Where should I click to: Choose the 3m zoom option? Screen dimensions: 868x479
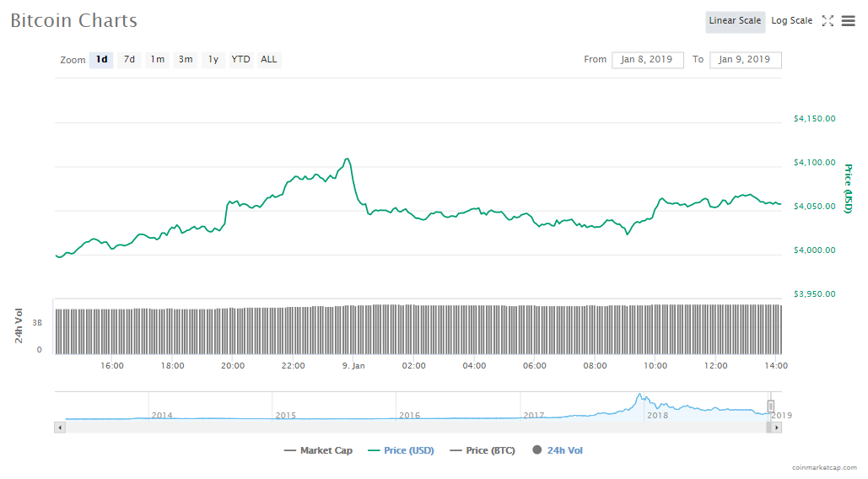[x=185, y=60]
